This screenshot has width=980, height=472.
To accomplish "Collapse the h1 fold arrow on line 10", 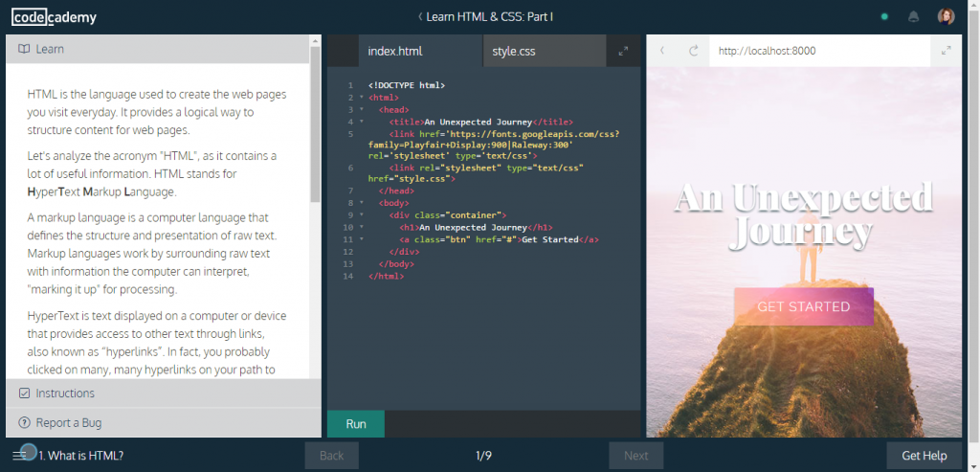I will pyautogui.click(x=361, y=227).
